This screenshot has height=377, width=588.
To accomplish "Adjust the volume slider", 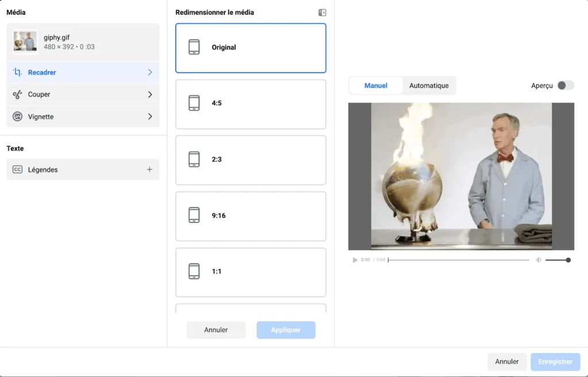I will (x=558, y=260).
